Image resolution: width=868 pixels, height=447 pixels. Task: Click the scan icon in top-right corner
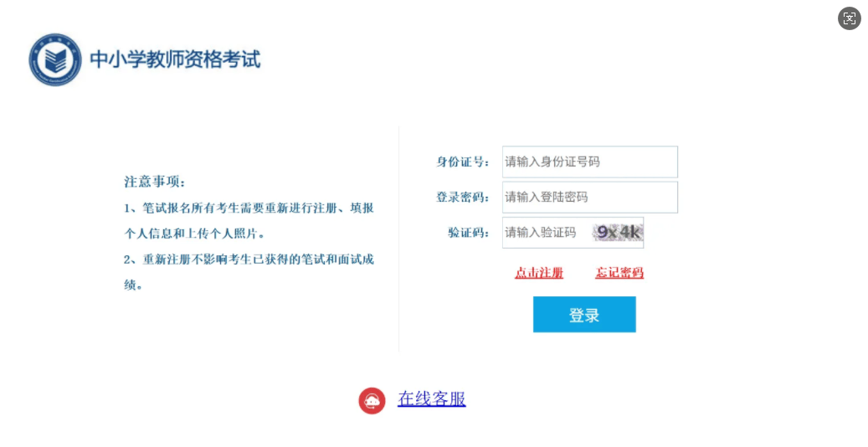tap(850, 18)
